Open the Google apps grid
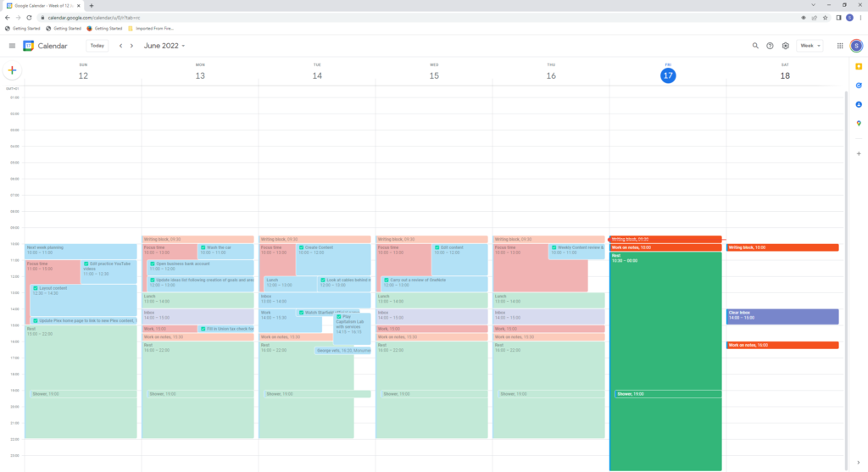 (x=840, y=46)
